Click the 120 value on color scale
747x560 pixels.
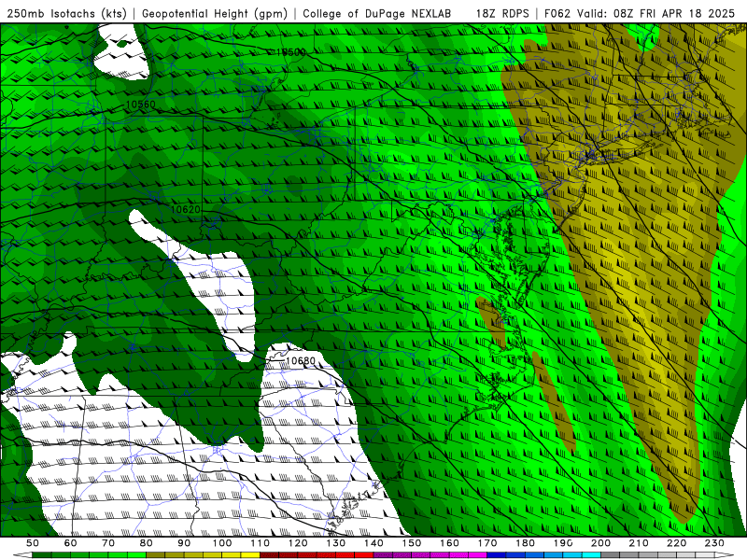298,543
